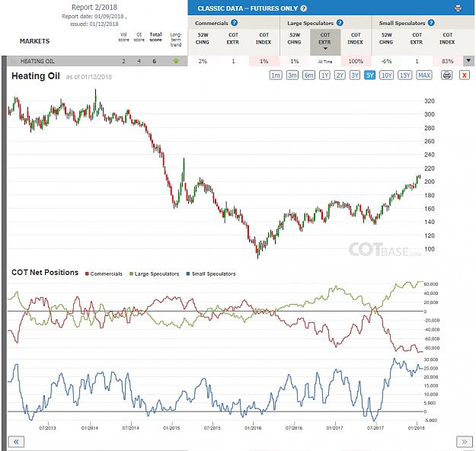
Task: Open help for Classic Data Futures Only
Action: tap(303, 8)
